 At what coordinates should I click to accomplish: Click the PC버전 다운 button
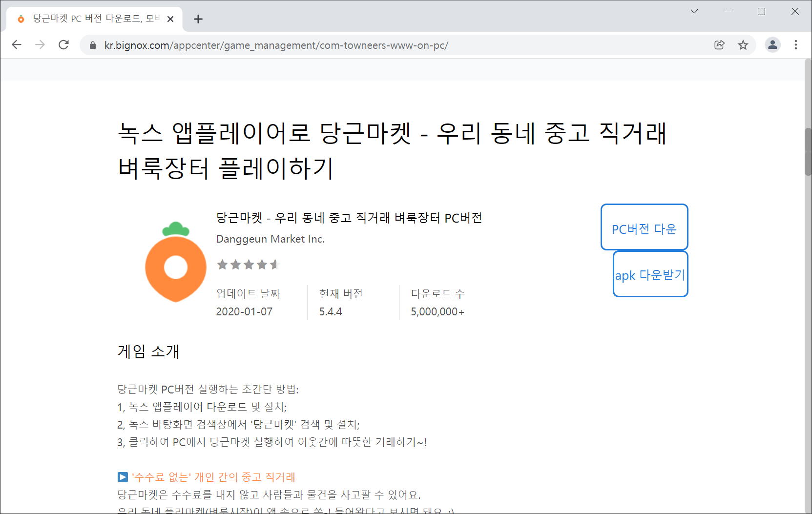[644, 227]
